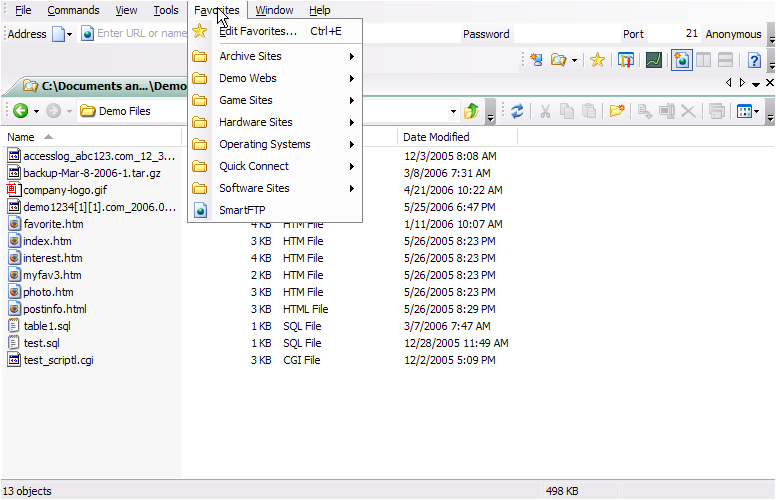Expand the Hardware Sites submenu

coord(275,122)
